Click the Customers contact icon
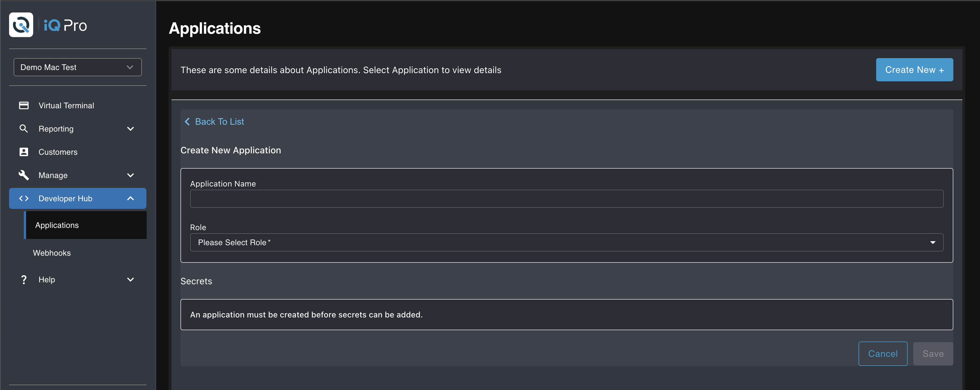This screenshot has width=980, height=390. [x=24, y=152]
